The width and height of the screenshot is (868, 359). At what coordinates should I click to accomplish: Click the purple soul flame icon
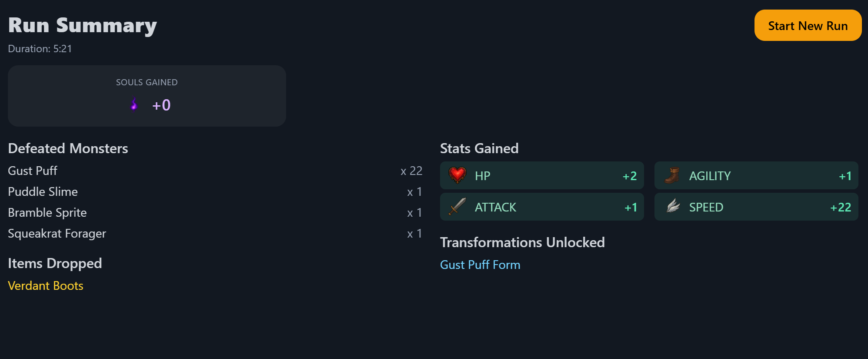click(134, 104)
